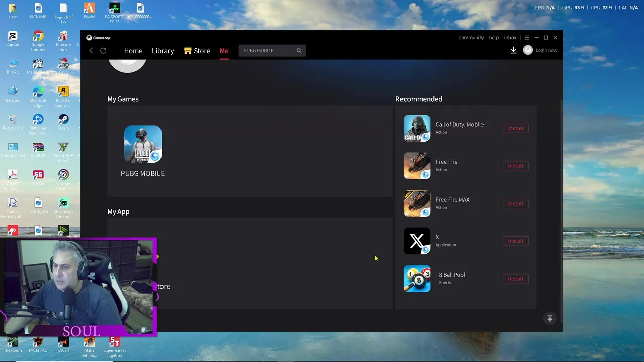Open FiveM desktop shortcut

(x=89, y=11)
